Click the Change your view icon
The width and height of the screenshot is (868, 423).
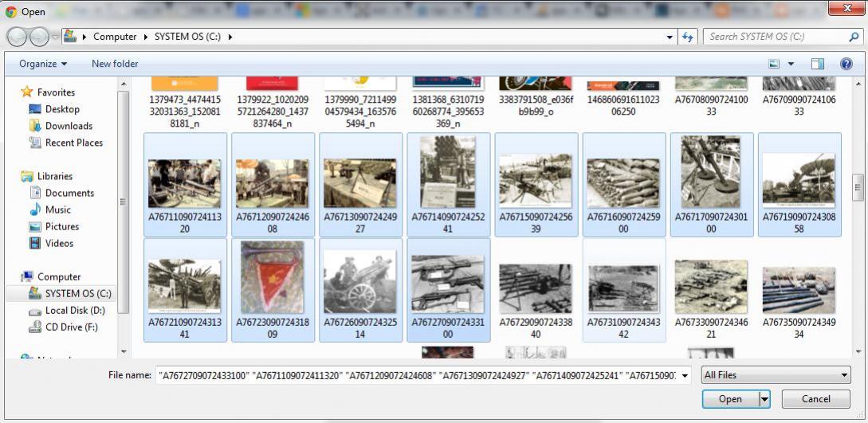(774, 65)
